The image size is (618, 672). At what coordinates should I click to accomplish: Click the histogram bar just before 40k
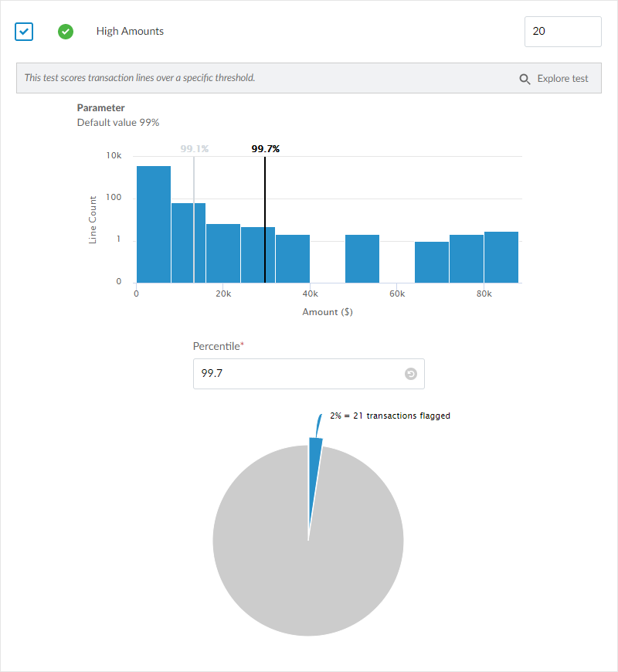point(293,258)
